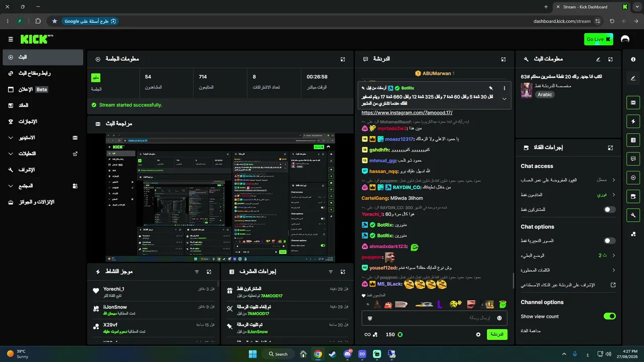Expand the التحليلات sidebar section
The height and width of the screenshot is (362, 644).
tap(43, 154)
